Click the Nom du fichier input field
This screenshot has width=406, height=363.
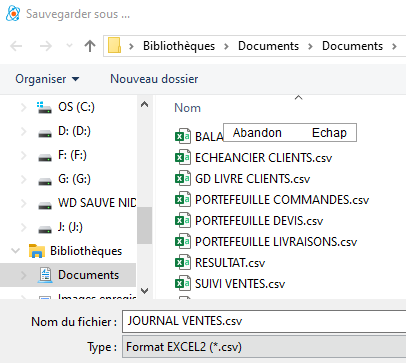264,321
